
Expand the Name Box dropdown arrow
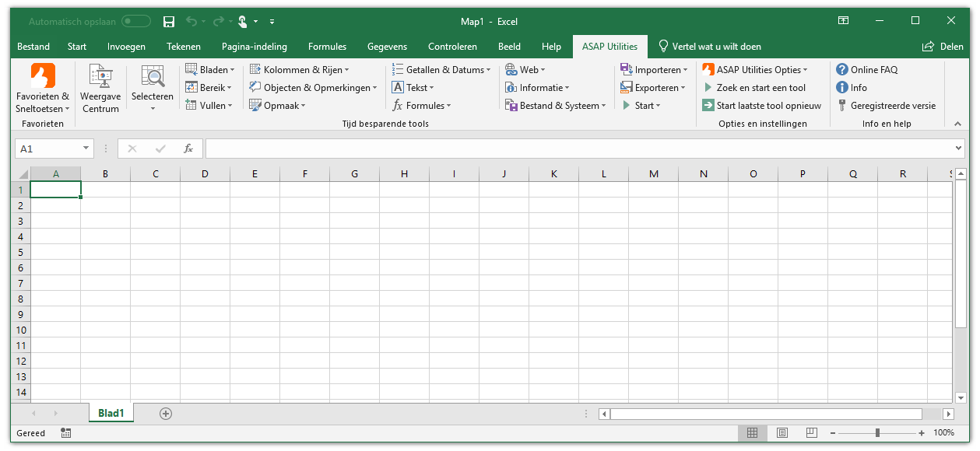[x=86, y=149]
